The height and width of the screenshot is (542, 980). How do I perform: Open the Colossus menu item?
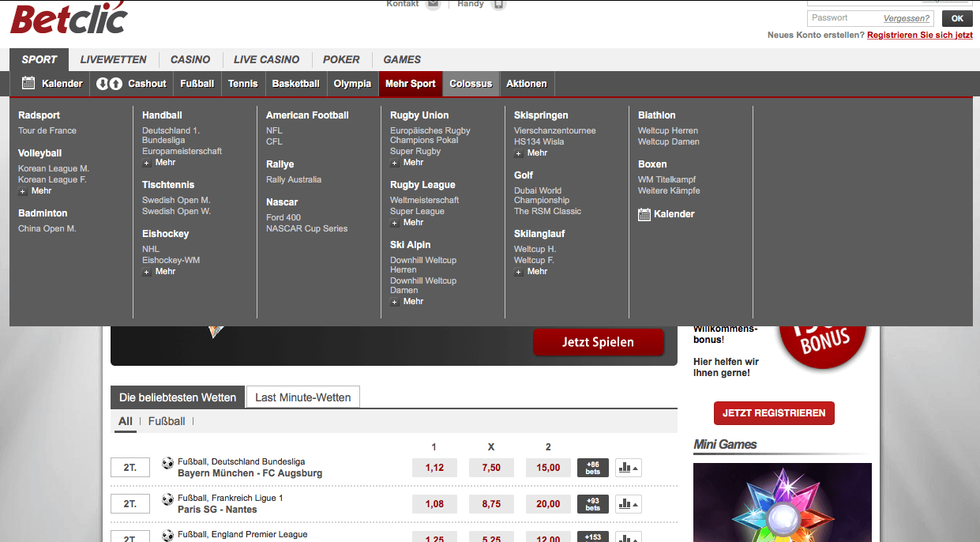coord(471,84)
